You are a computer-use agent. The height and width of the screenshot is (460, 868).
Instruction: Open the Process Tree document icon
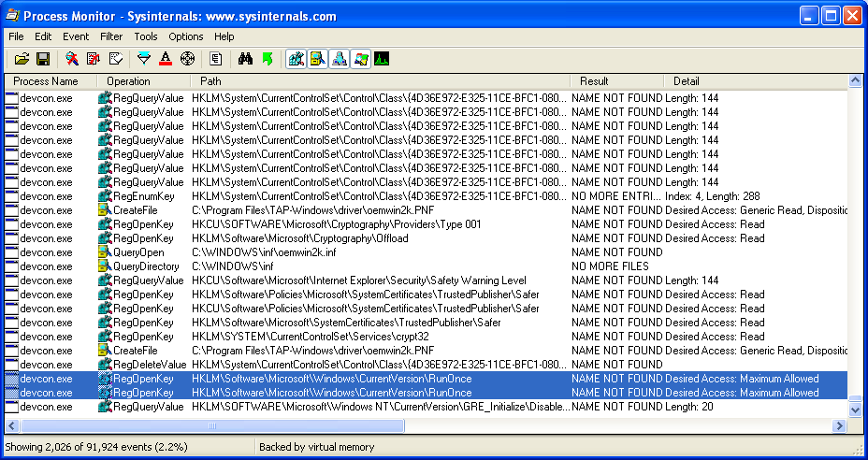coord(216,59)
